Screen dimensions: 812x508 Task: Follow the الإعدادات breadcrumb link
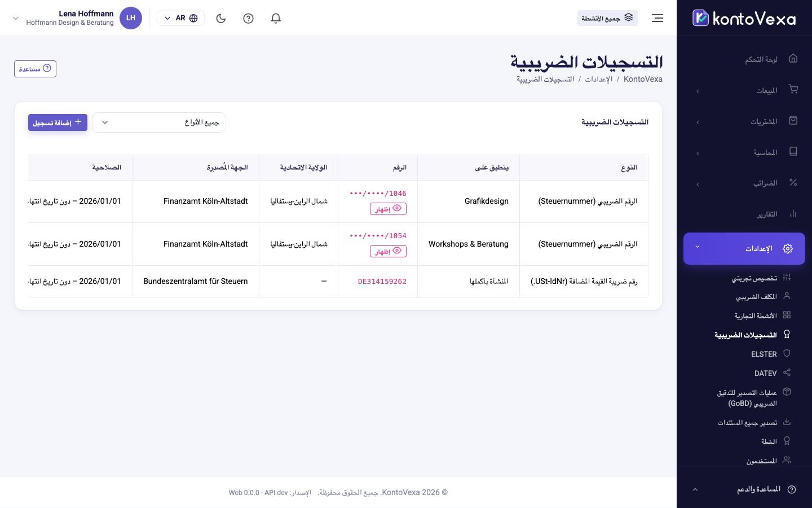[x=598, y=79]
